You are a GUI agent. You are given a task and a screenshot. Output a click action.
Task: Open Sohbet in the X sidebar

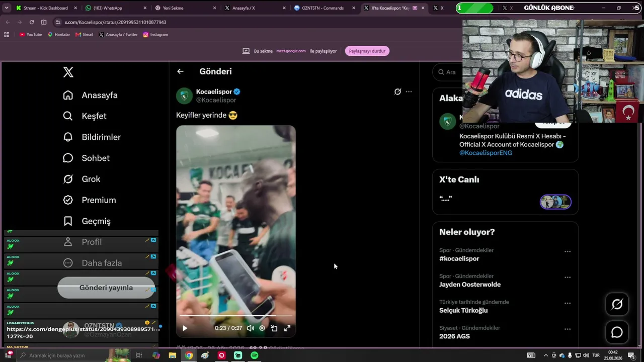pyautogui.click(x=86, y=158)
